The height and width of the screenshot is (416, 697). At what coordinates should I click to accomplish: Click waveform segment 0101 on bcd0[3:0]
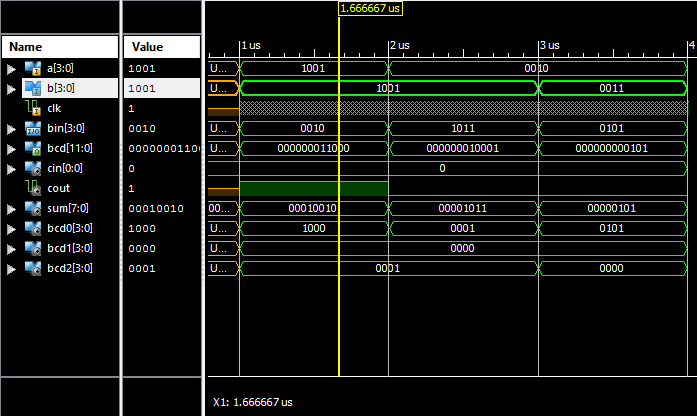612,228
